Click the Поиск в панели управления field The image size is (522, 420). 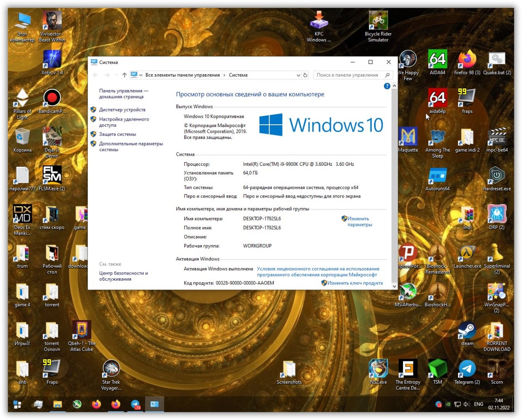pos(353,75)
